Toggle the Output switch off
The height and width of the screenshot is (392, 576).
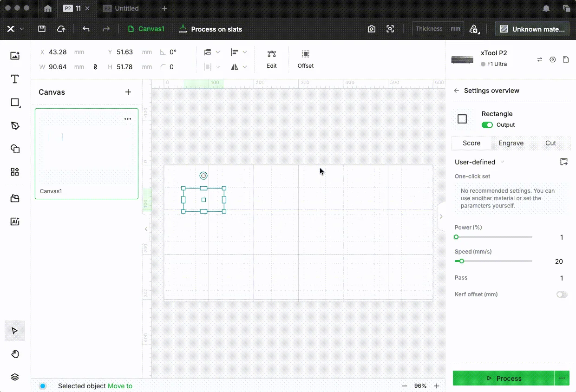[487, 125]
